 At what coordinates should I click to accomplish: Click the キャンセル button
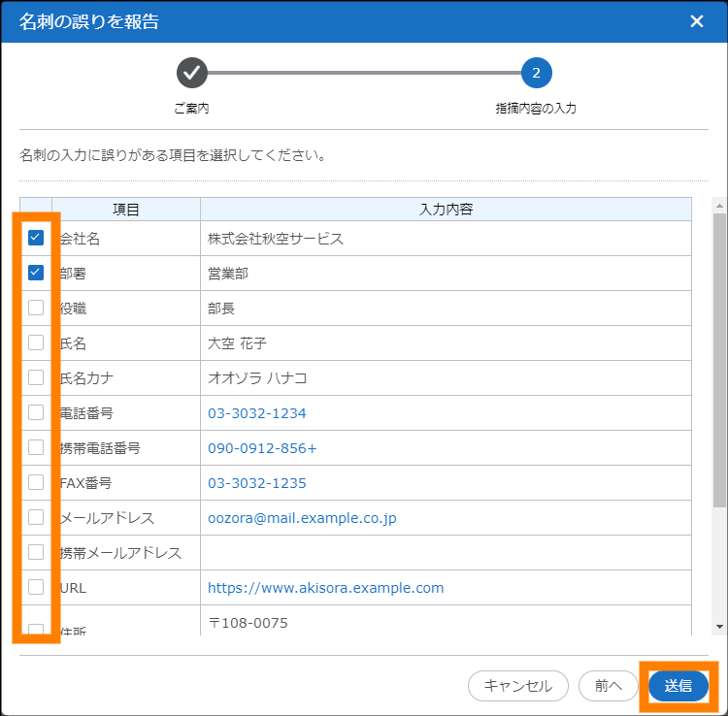click(x=517, y=686)
